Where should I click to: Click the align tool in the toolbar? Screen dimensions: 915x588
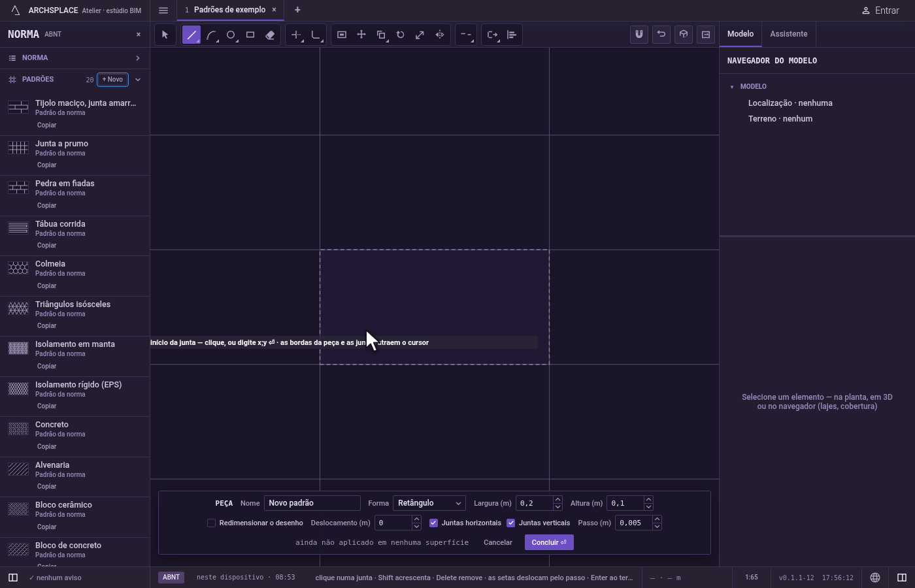512,35
